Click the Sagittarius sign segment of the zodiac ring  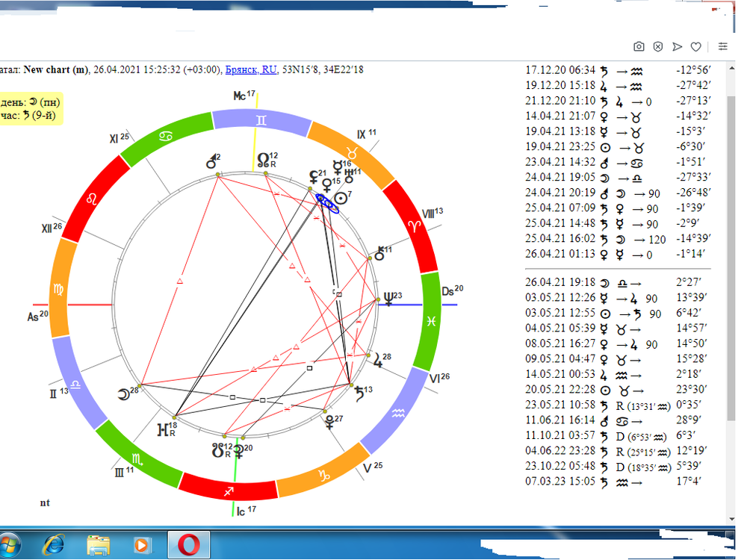pyautogui.click(x=229, y=491)
